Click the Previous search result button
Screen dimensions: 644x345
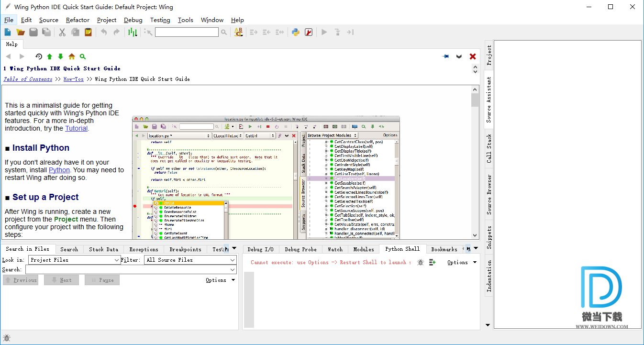click(x=21, y=280)
